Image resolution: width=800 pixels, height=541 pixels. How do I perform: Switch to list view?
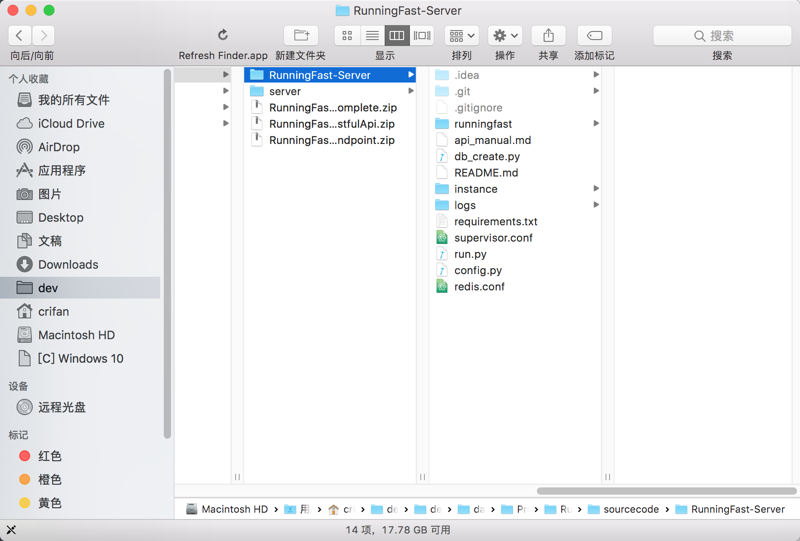pyautogui.click(x=372, y=35)
